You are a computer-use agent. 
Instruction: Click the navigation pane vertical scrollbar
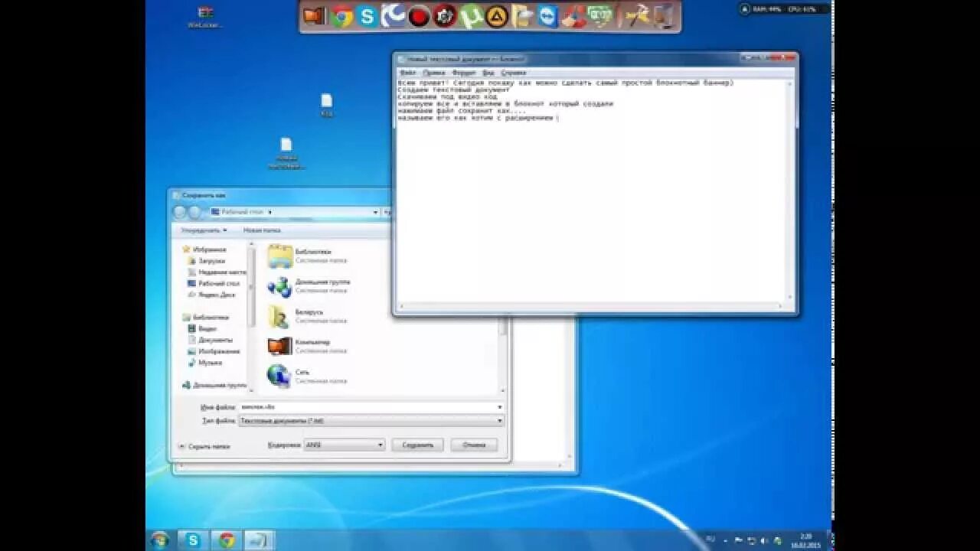pos(251,315)
